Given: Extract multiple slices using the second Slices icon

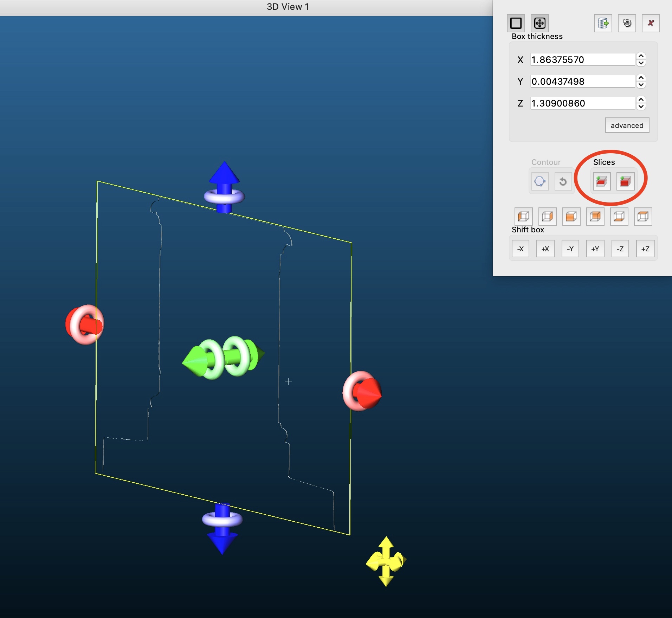Looking at the screenshot, I should pyautogui.click(x=625, y=181).
